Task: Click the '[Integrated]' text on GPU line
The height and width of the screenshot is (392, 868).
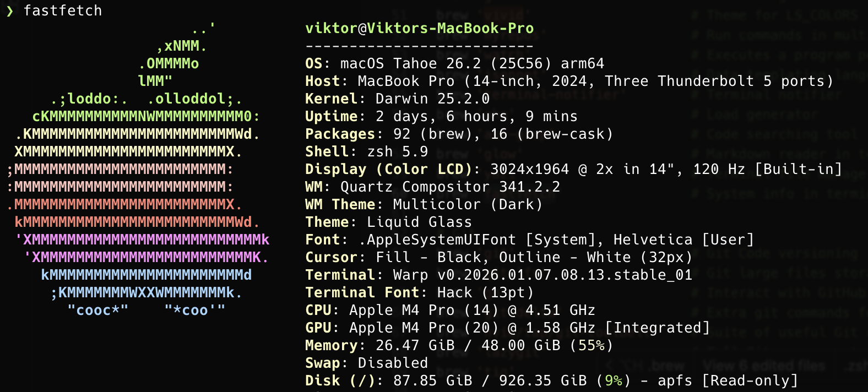Action: 658,328
